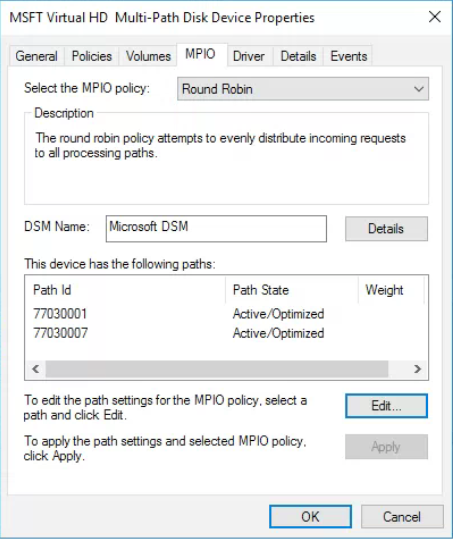Click the Weight column header
The image size is (453, 539).
tap(391, 290)
